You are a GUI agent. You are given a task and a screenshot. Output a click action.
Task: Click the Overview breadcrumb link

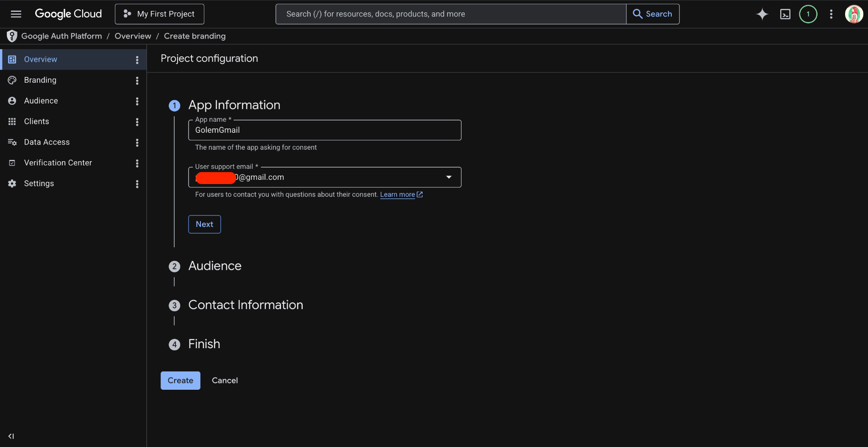[133, 36]
